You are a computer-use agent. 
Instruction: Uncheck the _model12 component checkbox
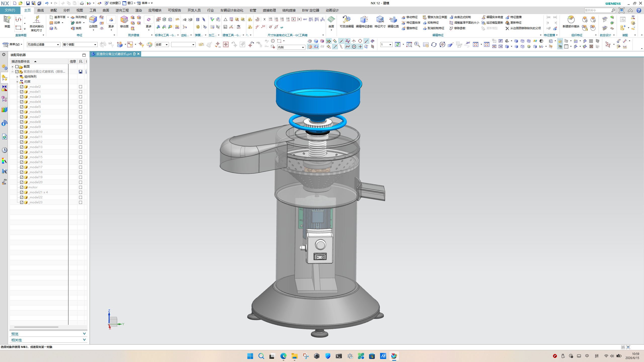[22, 142]
